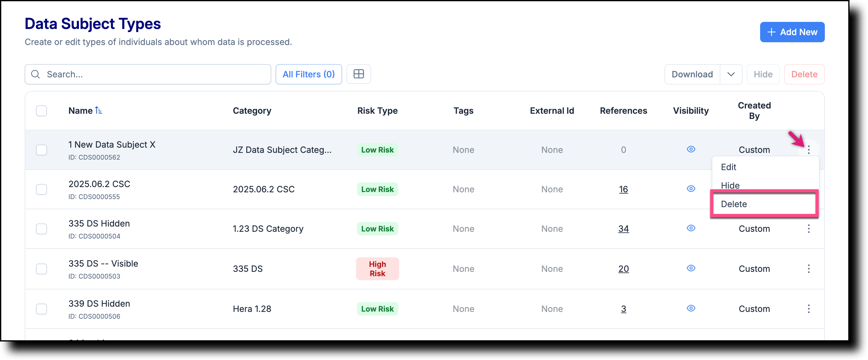Check the row checkbox for 2025.06.2 CSC

click(x=41, y=190)
